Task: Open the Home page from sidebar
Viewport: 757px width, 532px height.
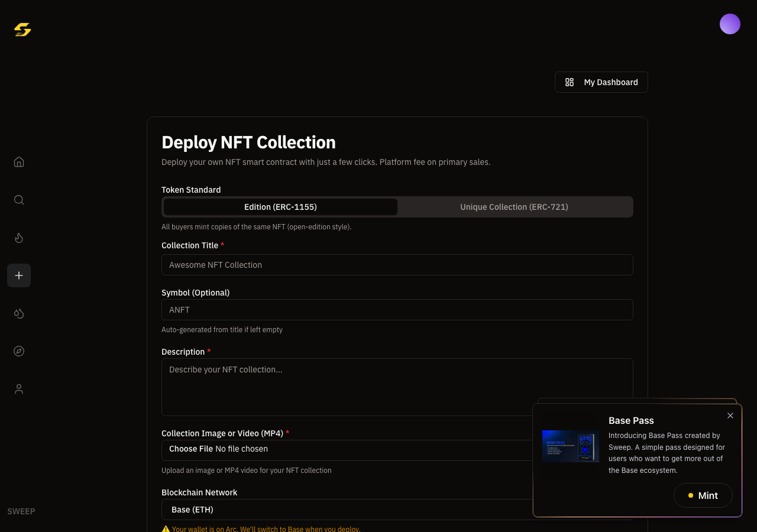Action: (19, 162)
